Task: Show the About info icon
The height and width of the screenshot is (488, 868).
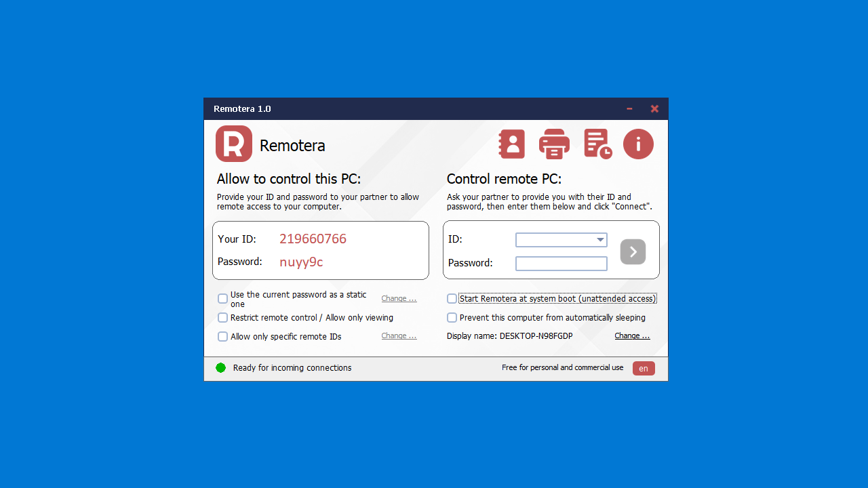Action: click(x=638, y=144)
